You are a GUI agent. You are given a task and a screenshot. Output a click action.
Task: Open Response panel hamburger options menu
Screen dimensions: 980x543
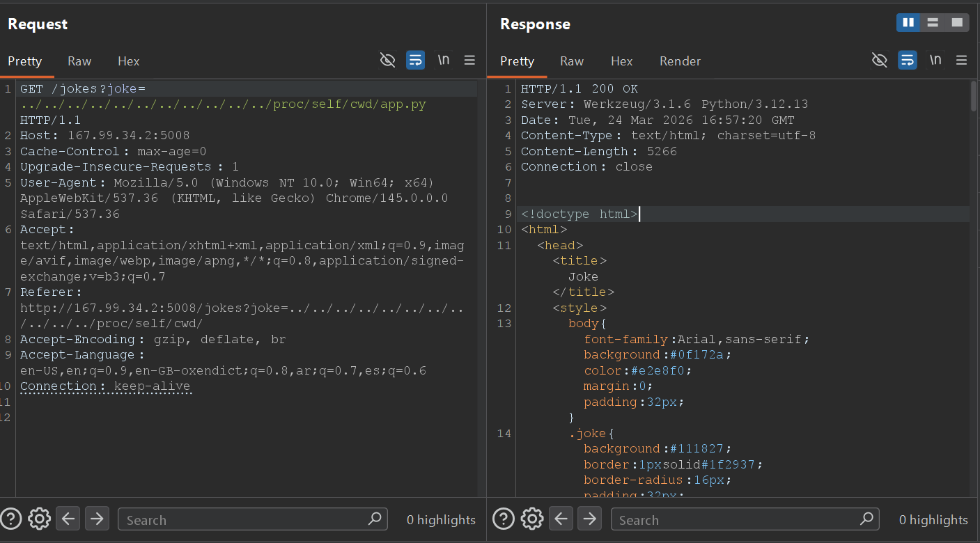[962, 61]
